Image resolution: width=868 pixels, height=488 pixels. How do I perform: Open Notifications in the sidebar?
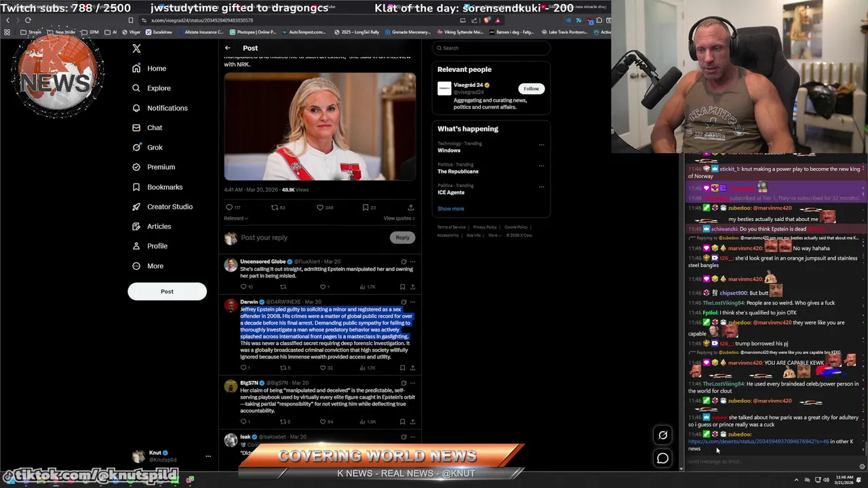[160, 108]
